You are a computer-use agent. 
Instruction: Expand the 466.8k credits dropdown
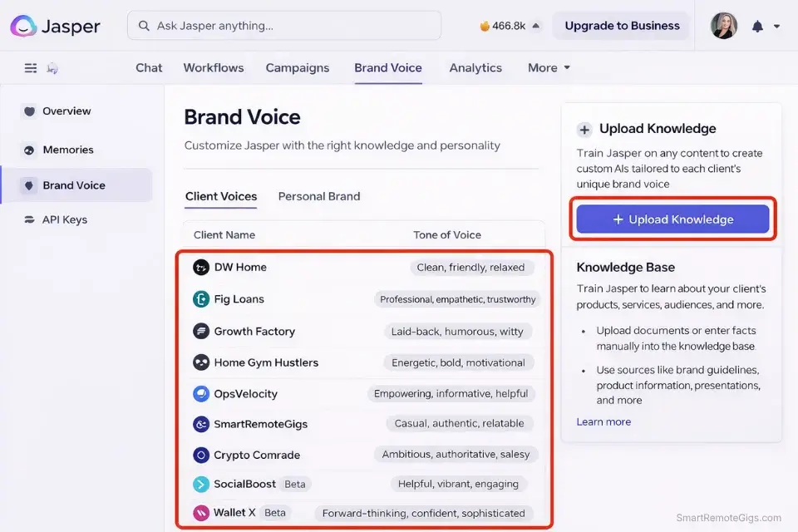[509, 26]
